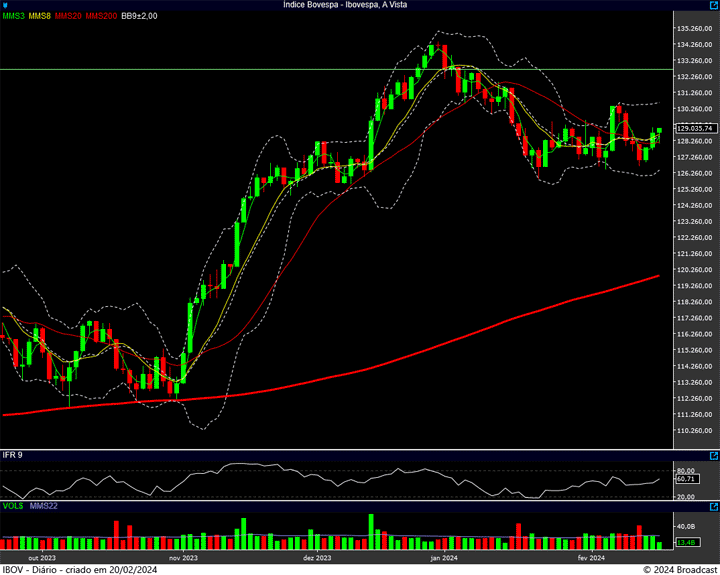This screenshot has height=575, width=720.
Task: Click the MMS200 moving average label
Action: (101, 16)
